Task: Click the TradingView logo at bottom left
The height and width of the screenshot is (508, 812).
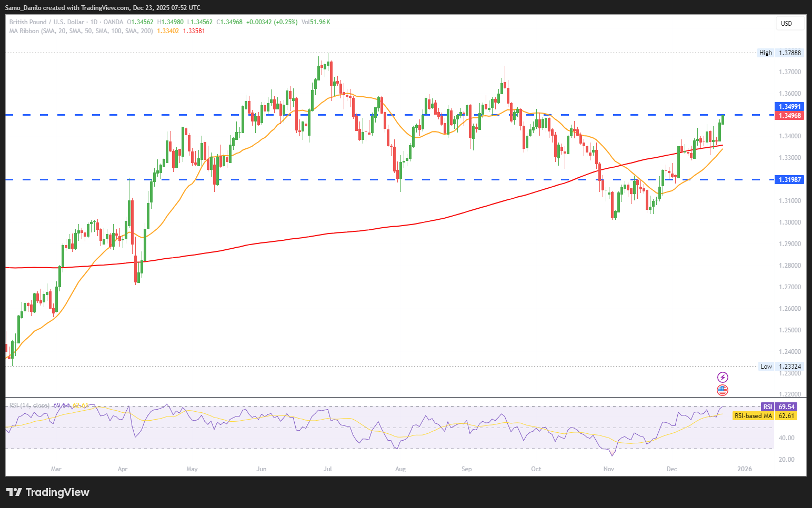Action: (48, 492)
